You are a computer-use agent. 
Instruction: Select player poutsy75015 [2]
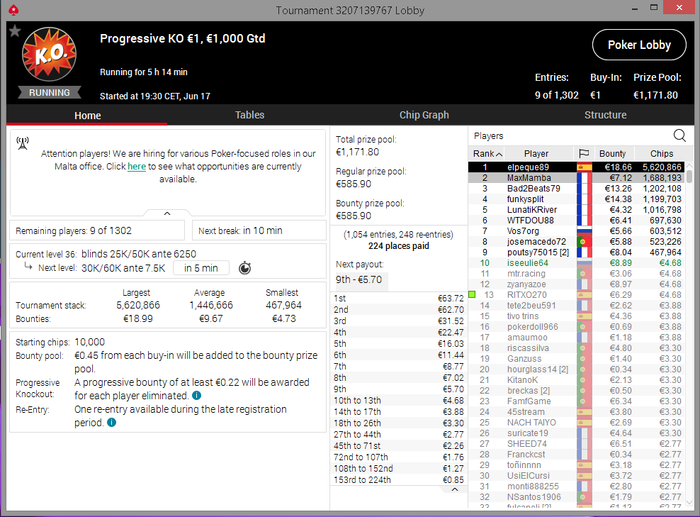[576, 252]
